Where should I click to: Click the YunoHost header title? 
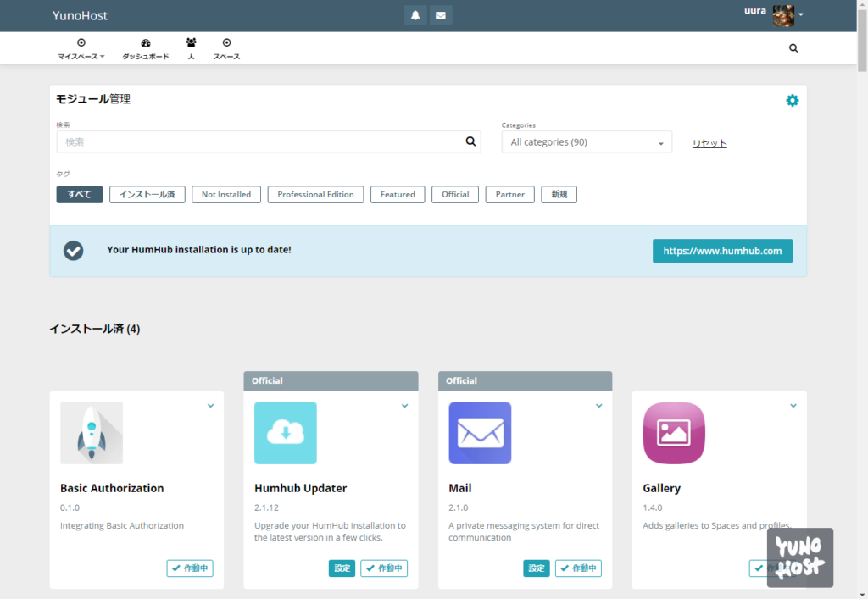click(x=80, y=15)
